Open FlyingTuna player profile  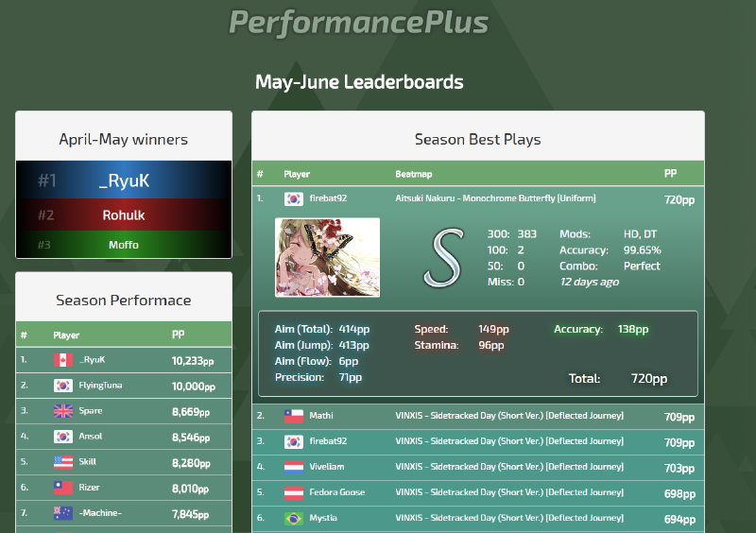pyautogui.click(x=100, y=386)
